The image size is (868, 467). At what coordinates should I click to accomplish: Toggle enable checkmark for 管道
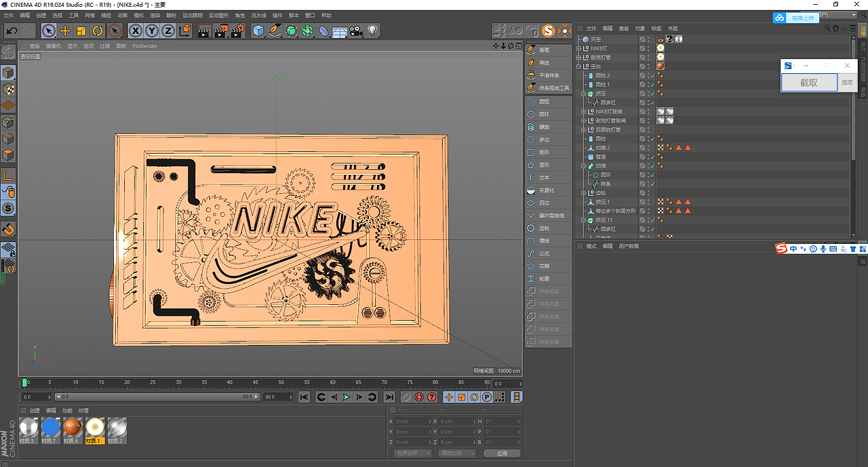pyautogui.click(x=652, y=157)
